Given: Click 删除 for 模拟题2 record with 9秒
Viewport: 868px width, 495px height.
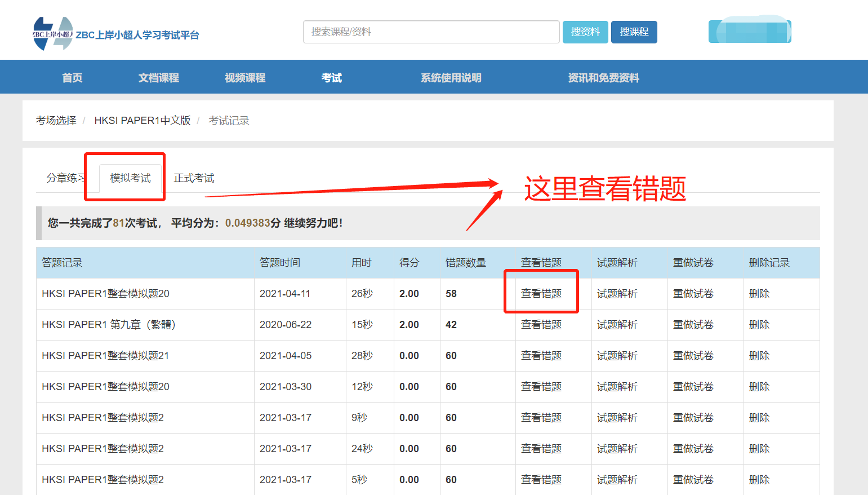Looking at the screenshot, I should coord(759,418).
